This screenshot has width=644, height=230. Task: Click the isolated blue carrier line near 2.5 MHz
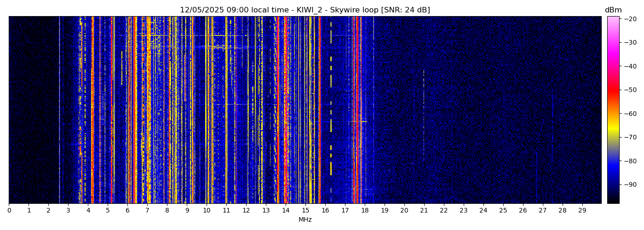tap(59, 110)
